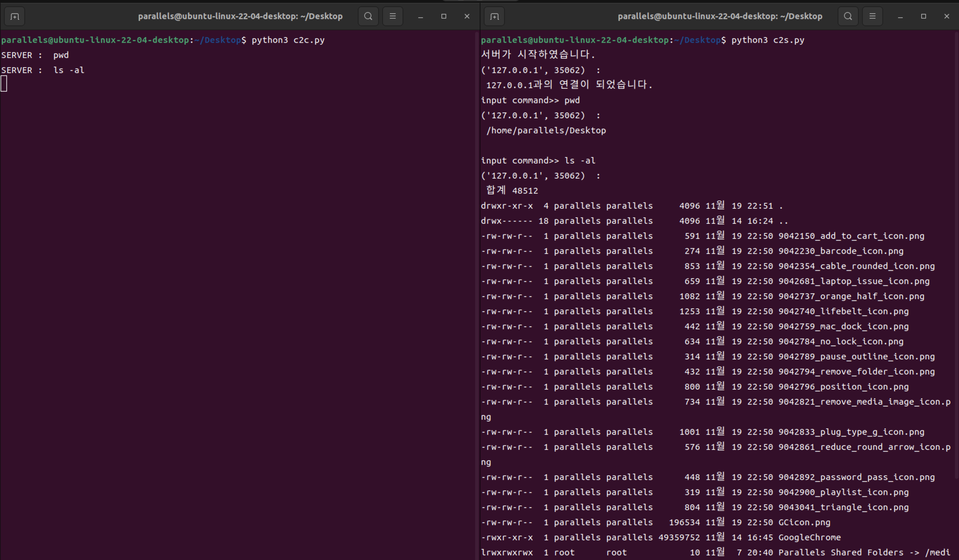This screenshot has width=959, height=560.
Task: Click 9042796_position_icon.png filename
Action: pyautogui.click(x=844, y=387)
